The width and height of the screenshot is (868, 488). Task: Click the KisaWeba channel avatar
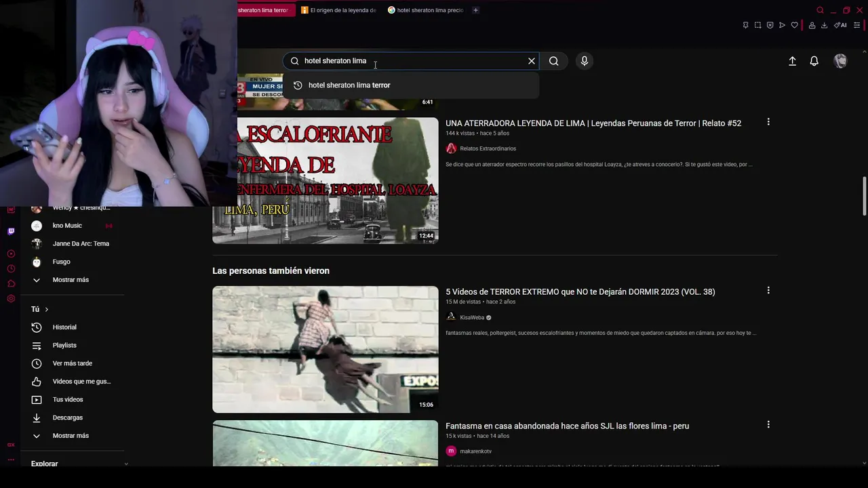[x=451, y=317]
